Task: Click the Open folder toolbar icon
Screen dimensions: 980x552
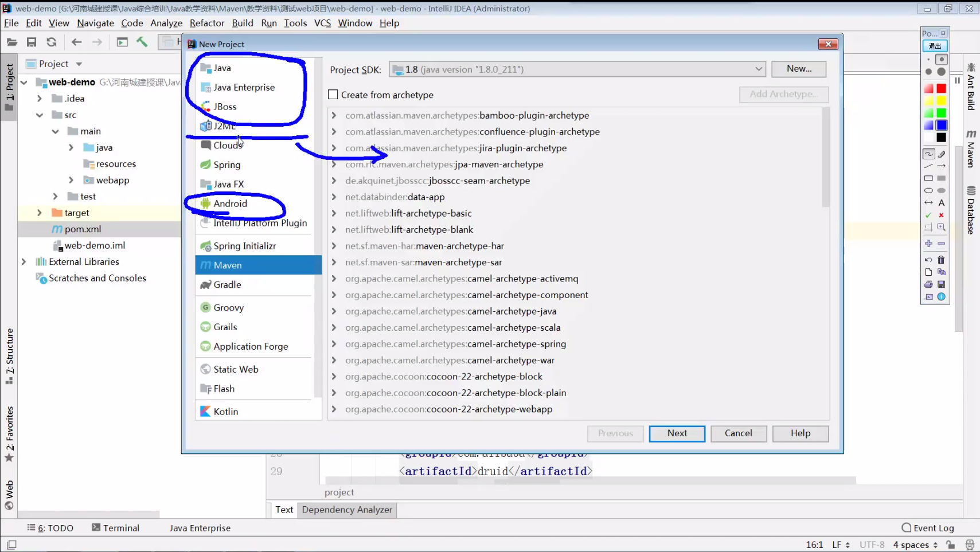Action: click(12, 42)
